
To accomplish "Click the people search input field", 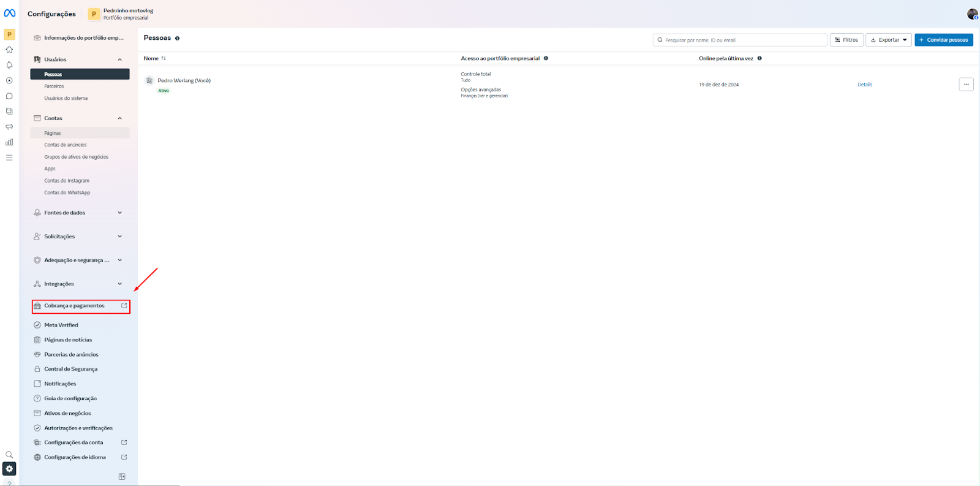I will [741, 40].
